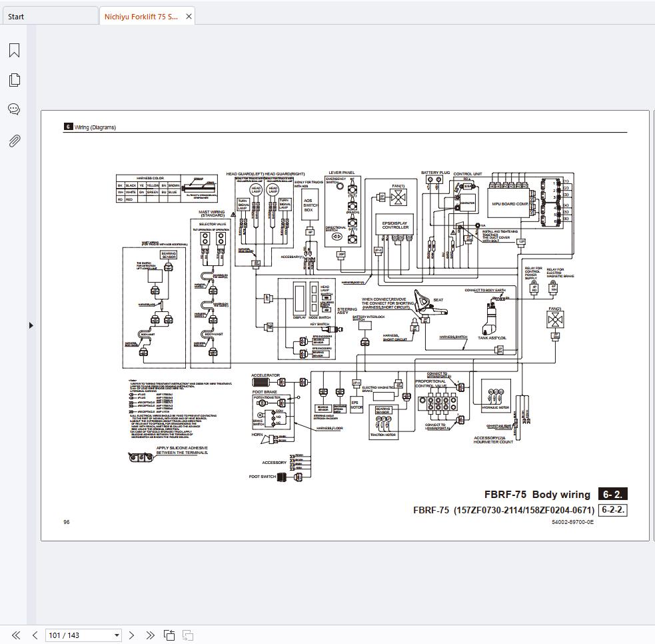The height and width of the screenshot is (644, 655).
Task: Click the ACCELERATOR label in diagram
Action: tap(266, 375)
